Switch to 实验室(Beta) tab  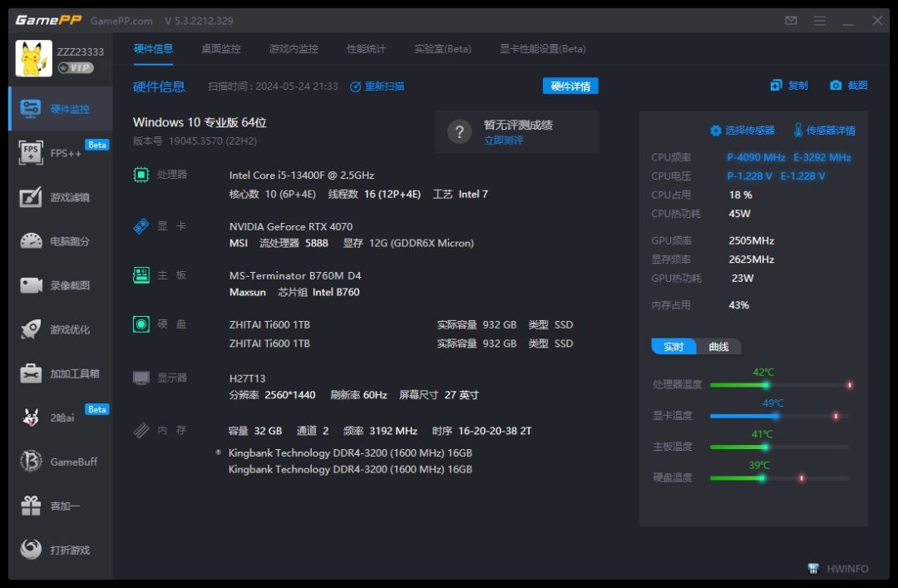(x=442, y=49)
